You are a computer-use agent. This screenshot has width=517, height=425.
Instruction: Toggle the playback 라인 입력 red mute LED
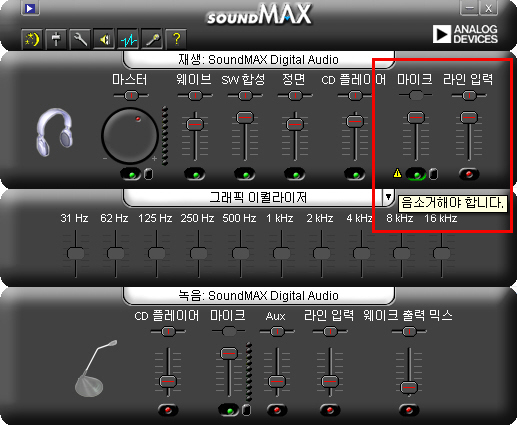[x=469, y=174]
